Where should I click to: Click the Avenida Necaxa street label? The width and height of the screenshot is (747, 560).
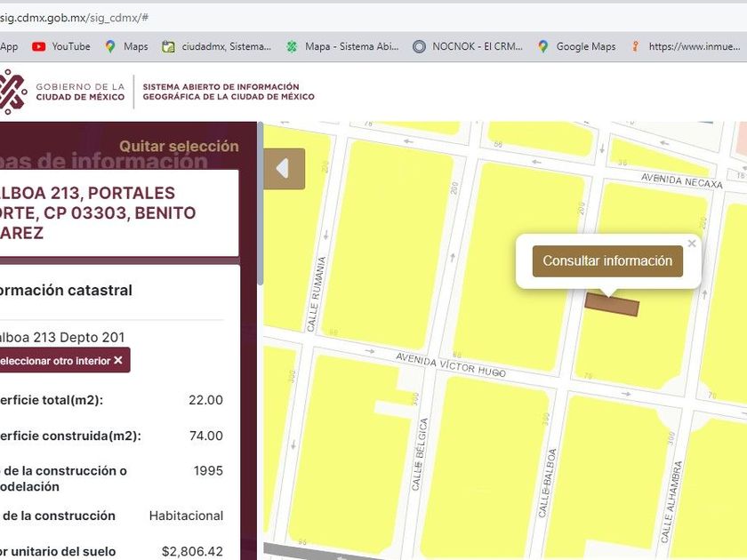coord(678,180)
